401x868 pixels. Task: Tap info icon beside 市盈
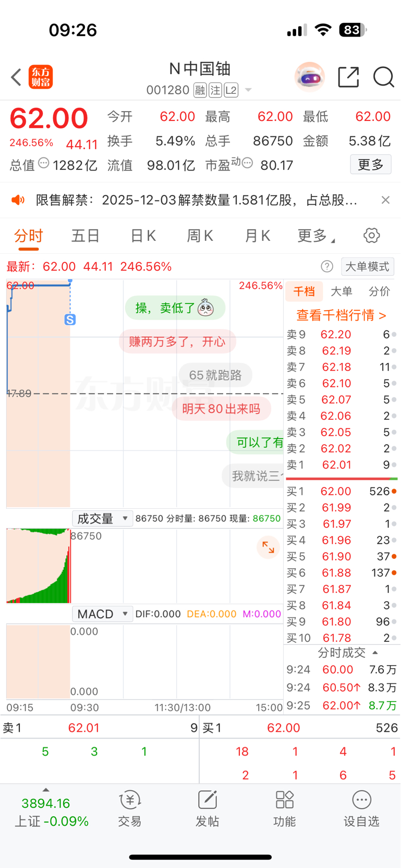click(x=248, y=163)
